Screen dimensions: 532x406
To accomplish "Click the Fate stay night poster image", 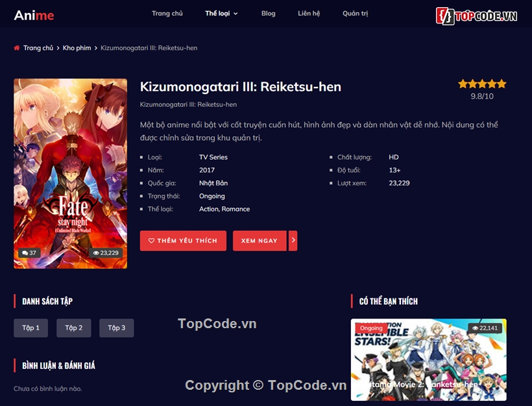I will pos(70,173).
